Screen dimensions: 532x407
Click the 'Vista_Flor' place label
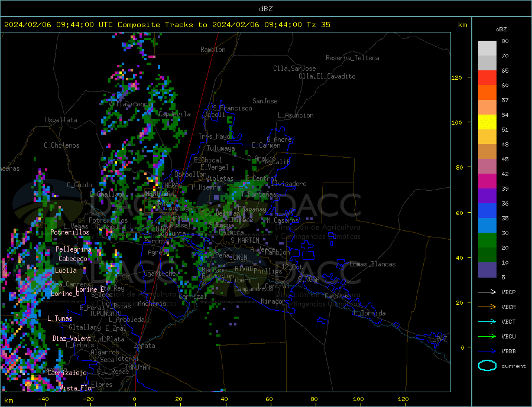click(x=77, y=388)
